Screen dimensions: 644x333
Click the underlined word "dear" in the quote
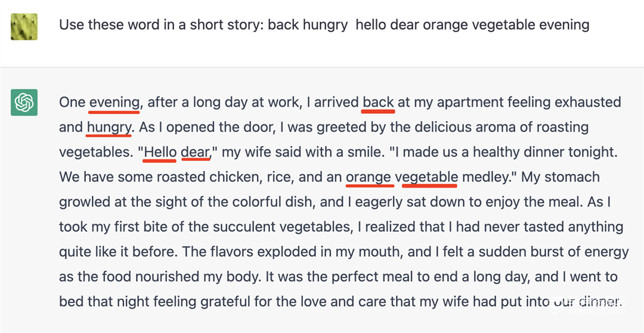pos(194,152)
